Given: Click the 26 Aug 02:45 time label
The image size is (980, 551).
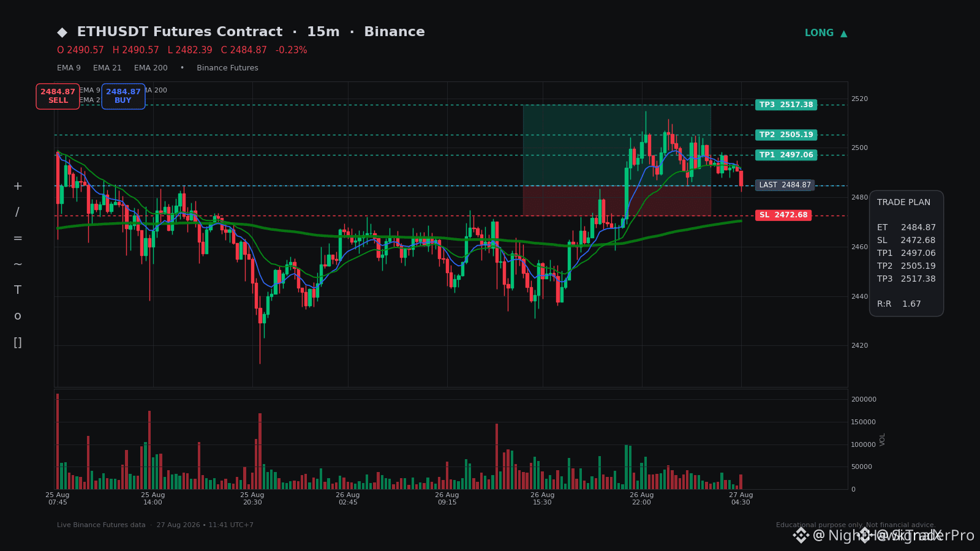Looking at the screenshot, I should point(348,499).
